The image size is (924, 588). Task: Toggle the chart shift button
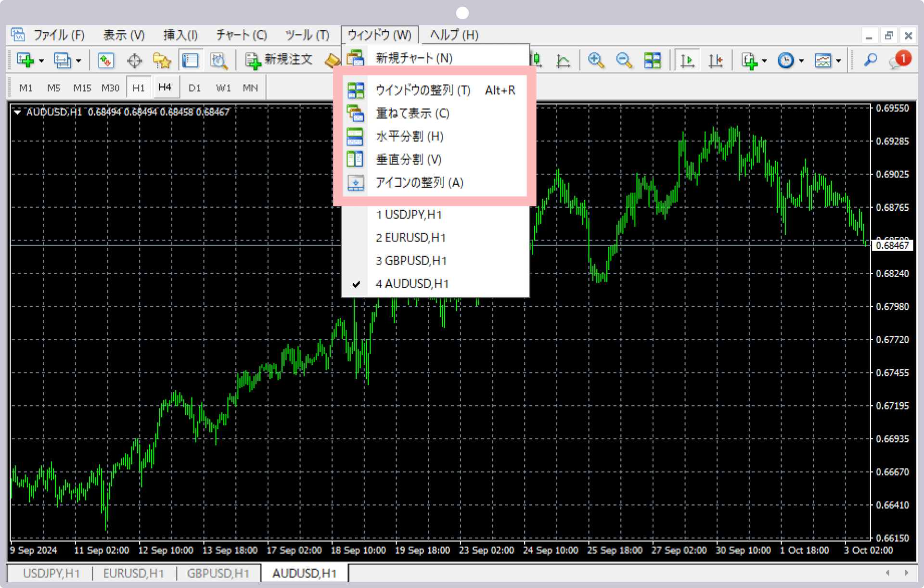716,61
